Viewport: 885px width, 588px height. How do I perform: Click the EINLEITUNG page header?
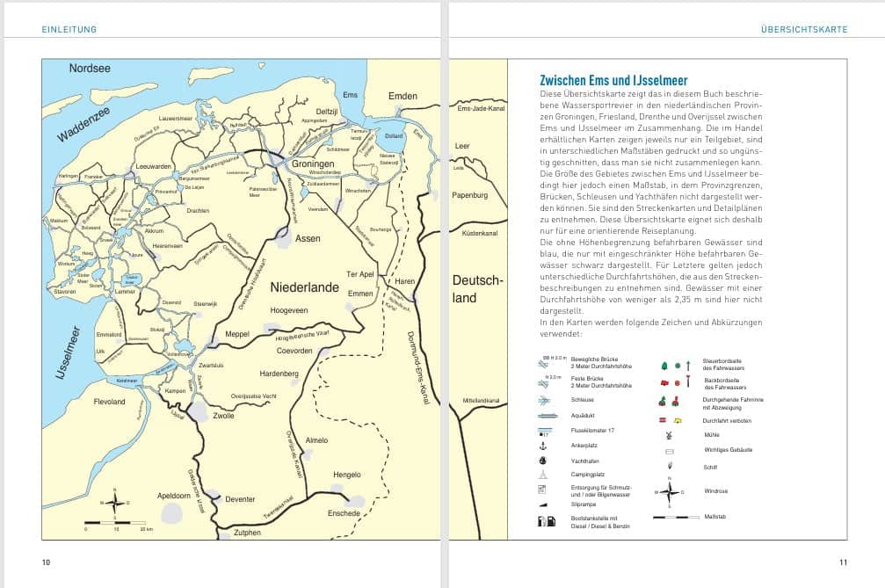point(69,29)
